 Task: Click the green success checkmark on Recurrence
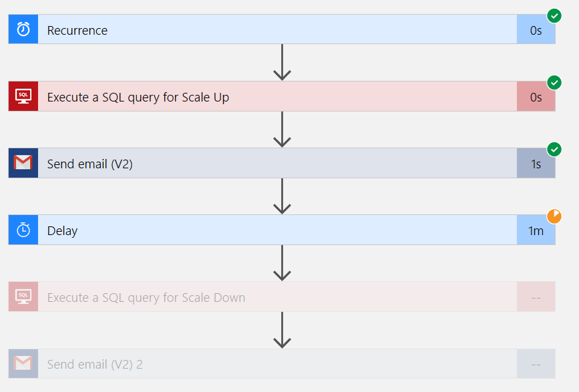[554, 15]
